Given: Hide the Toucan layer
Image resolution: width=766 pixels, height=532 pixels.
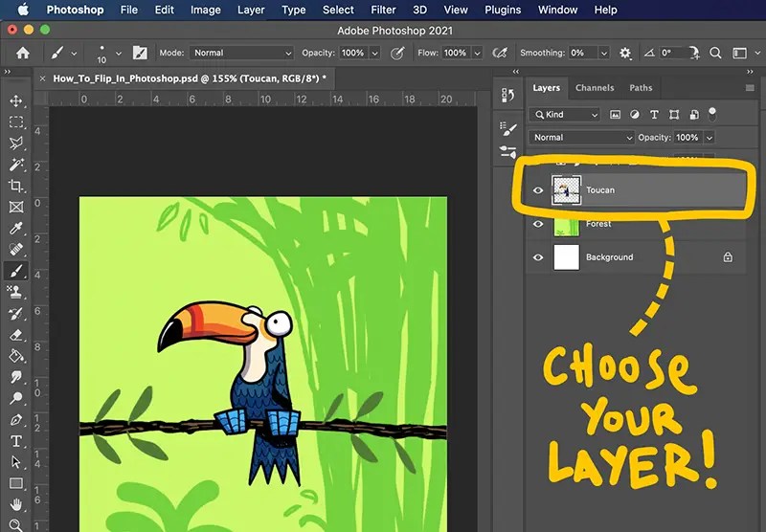Looking at the screenshot, I should [x=538, y=190].
